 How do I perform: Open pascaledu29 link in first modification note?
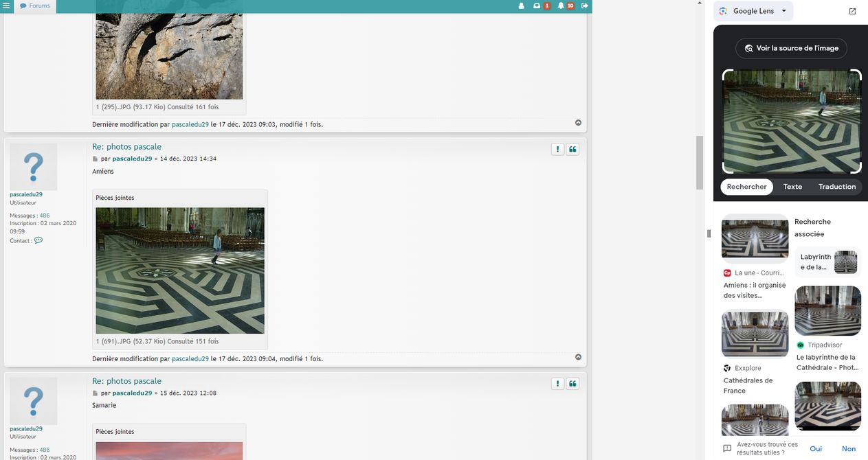[190, 124]
